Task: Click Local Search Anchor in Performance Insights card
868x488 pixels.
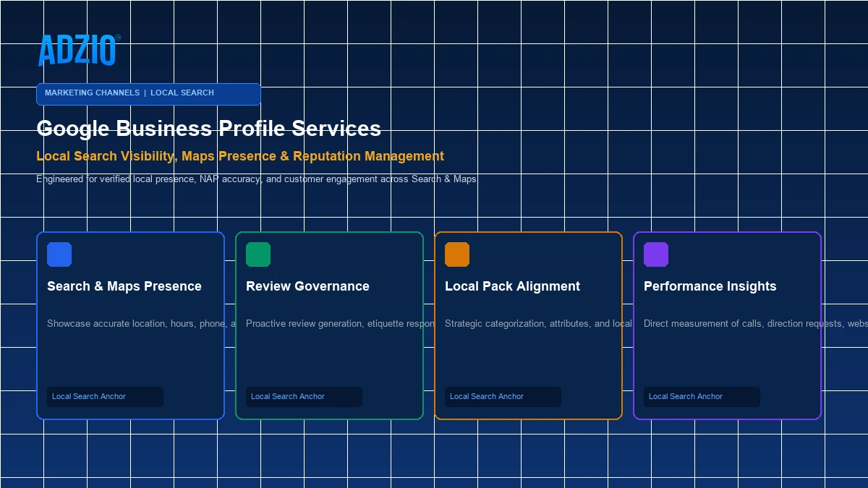Action: point(702,397)
